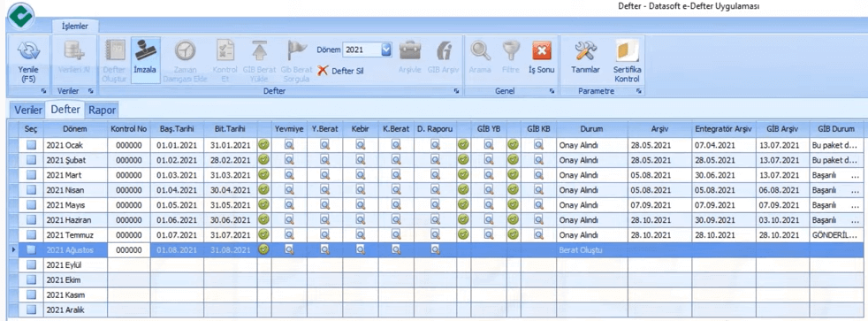Click Kontrol No cell of Ağustos row

point(129,249)
